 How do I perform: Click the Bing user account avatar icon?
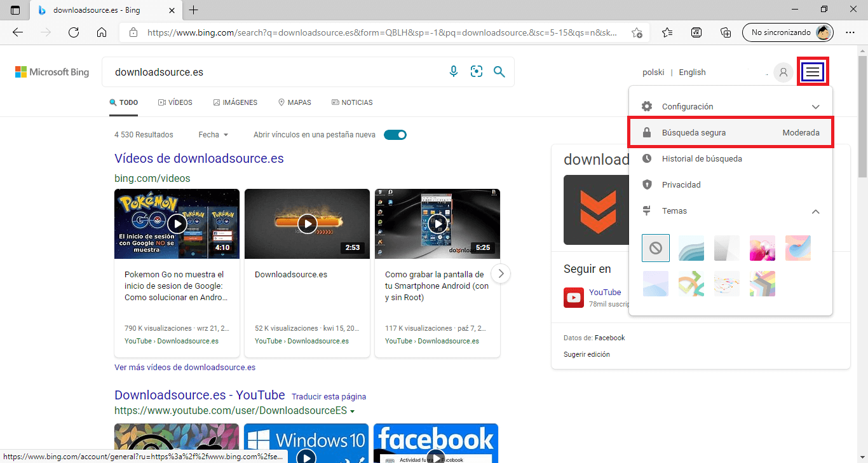pos(783,73)
